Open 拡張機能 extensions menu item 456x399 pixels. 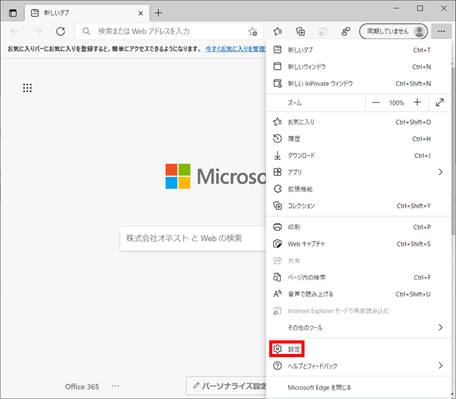(359, 189)
